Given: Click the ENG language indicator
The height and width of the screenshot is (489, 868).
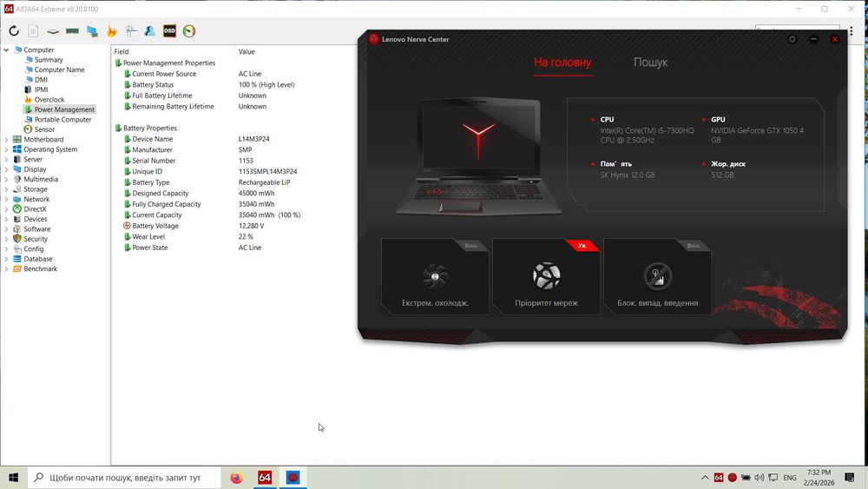Looking at the screenshot, I should point(790,478).
